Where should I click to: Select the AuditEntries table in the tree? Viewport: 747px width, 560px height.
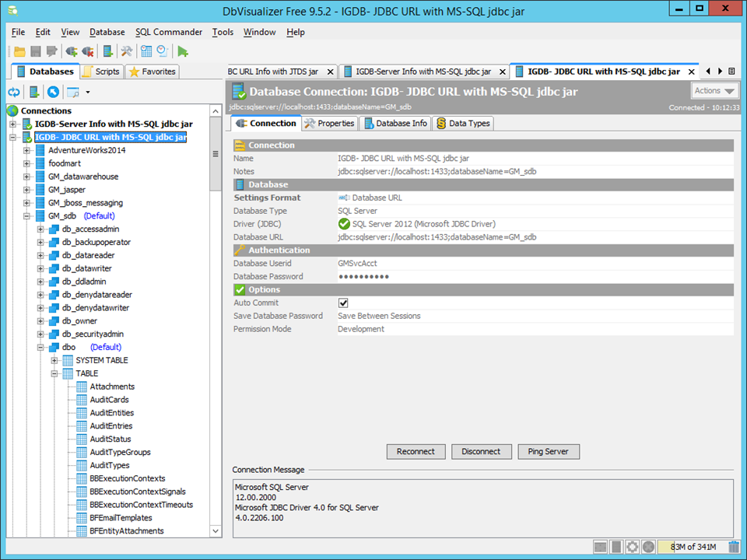[111, 426]
